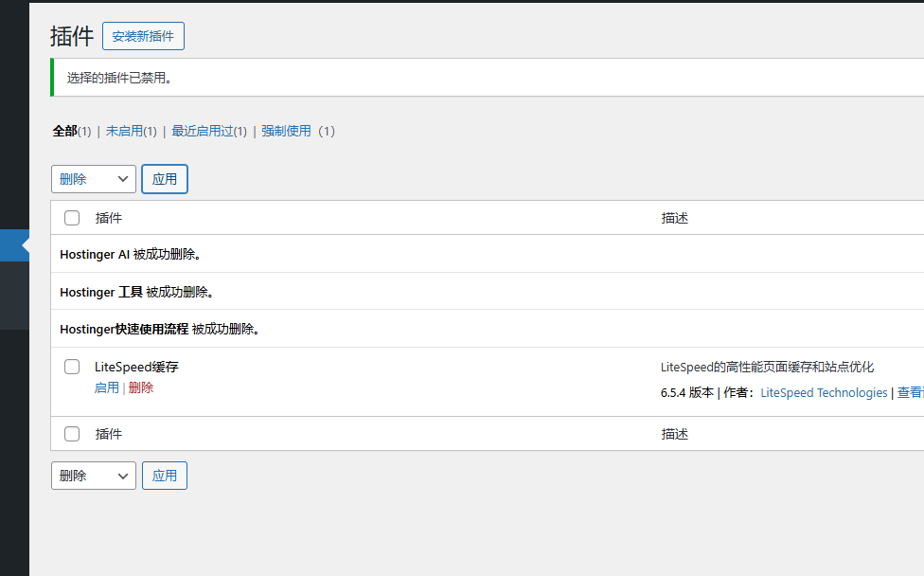Click the collapsed admin sidebar arrow
Image resolution: width=924 pixels, height=576 pixels.
coord(14,244)
